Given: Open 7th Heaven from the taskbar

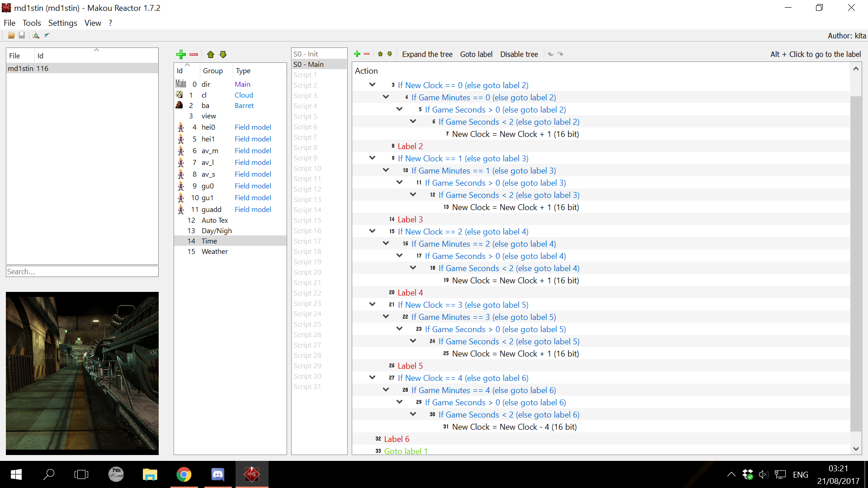Looking at the screenshot, I should coord(116,474).
